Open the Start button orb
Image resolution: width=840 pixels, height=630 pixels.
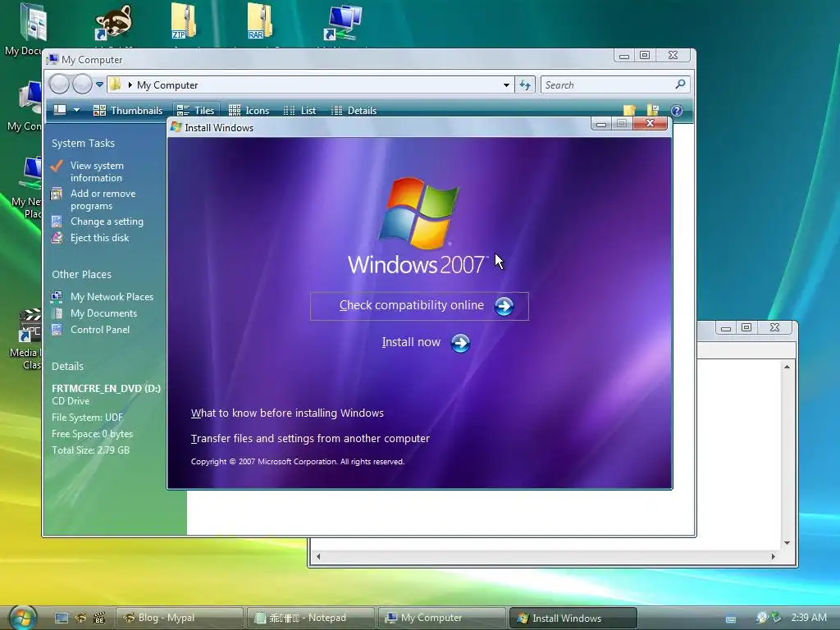[x=22, y=618]
